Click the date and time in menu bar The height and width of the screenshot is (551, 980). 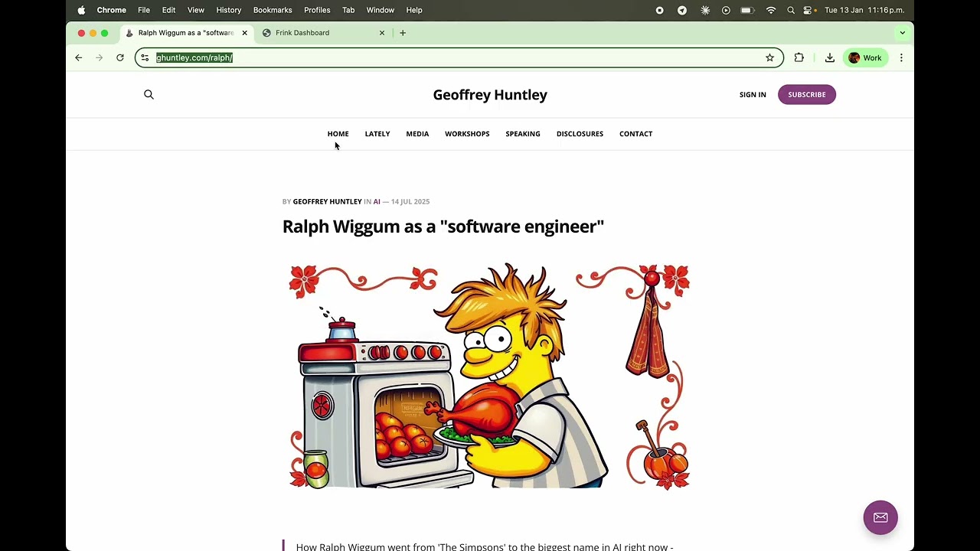coord(864,10)
